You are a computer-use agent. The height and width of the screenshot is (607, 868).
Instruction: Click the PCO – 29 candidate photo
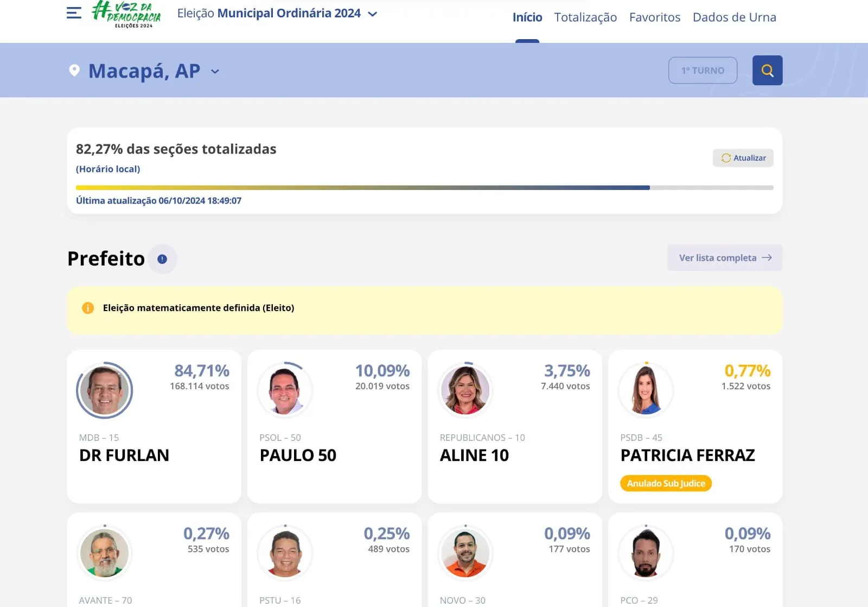click(646, 553)
